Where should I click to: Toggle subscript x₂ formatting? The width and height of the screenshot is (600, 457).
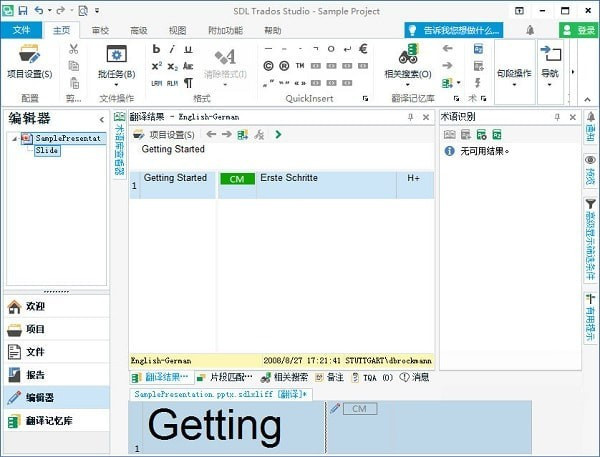click(x=173, y=66)
